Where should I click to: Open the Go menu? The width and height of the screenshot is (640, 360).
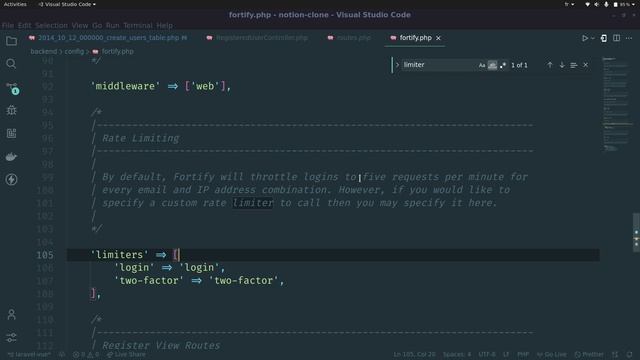(97, 25)
